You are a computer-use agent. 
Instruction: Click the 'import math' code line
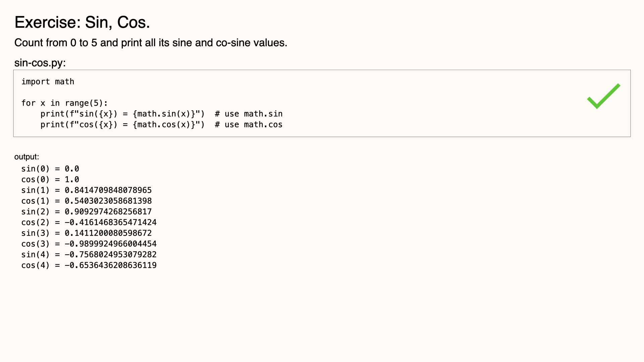48,82
